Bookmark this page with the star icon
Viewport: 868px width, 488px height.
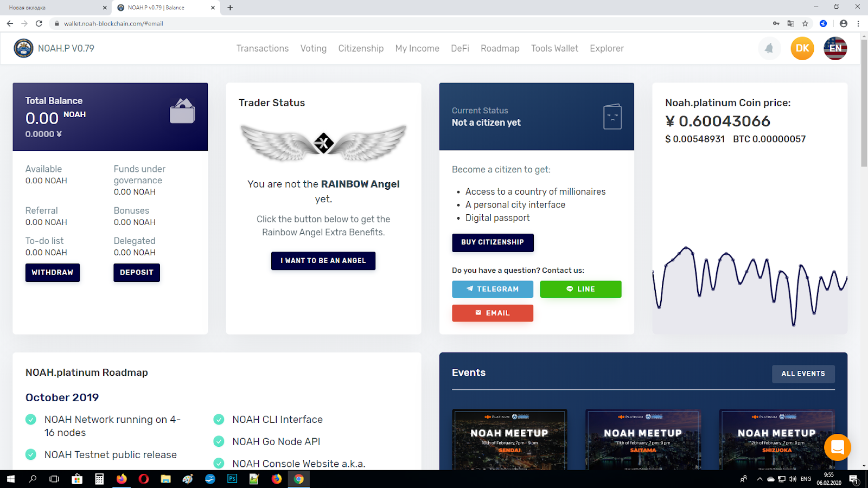(x=805, y=23)
